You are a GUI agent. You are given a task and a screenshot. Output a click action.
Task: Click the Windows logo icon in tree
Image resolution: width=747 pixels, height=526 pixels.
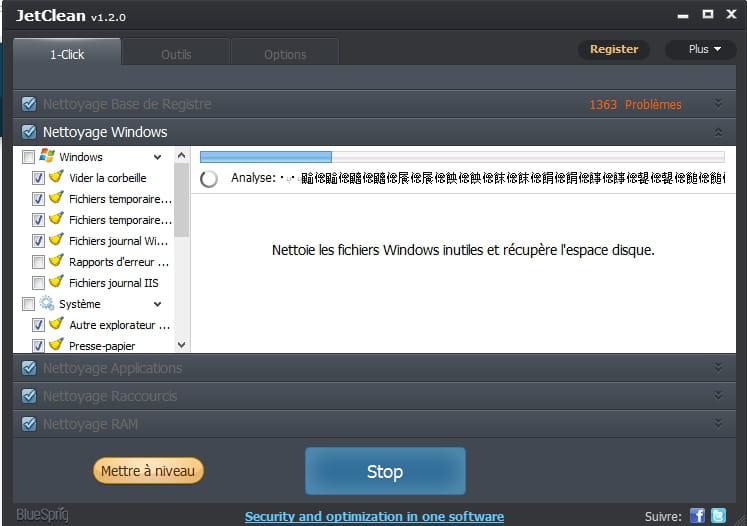click(47, 155)
